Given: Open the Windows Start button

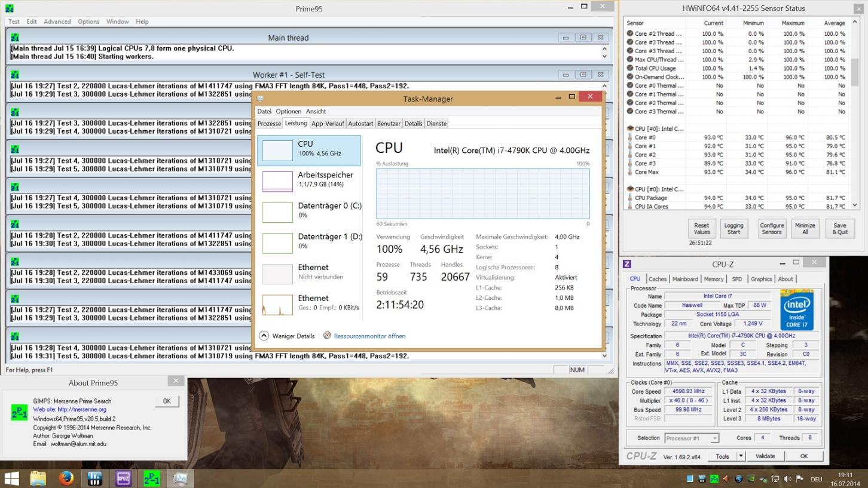Looking at the screenshot, I should [11, 478].
